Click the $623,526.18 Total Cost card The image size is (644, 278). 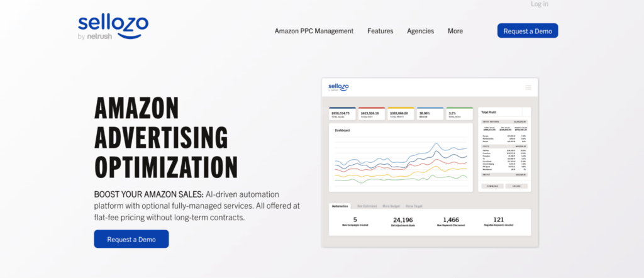click(372, 114)
